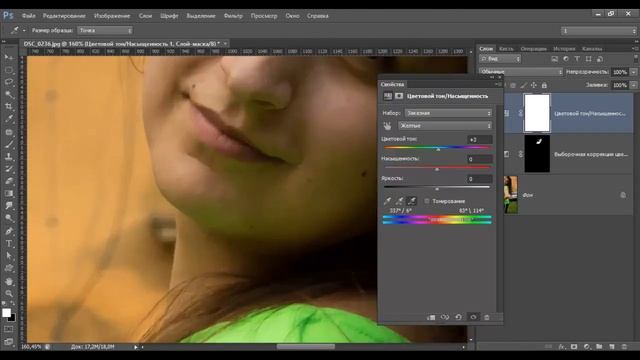This screenshot has height=360, width=640.
Task: Switch to the Каналы tab
Action: point(592,49)
